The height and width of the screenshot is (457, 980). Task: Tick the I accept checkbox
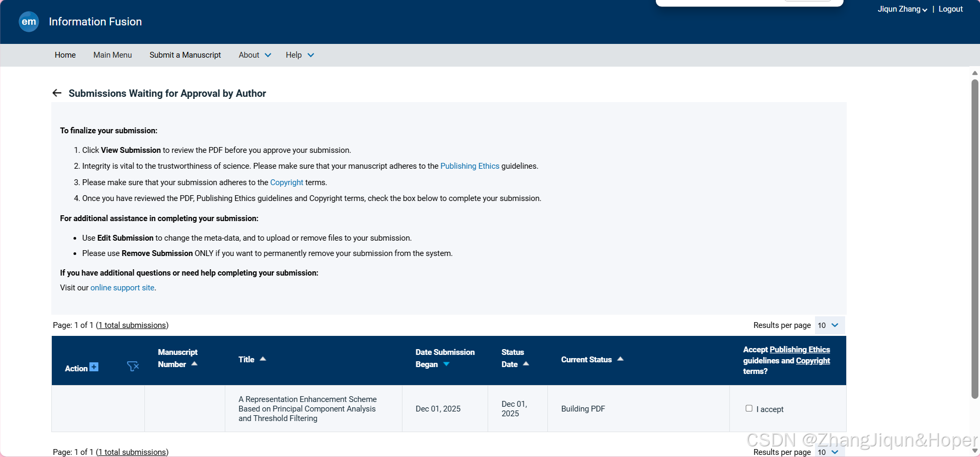click(749, 408)
